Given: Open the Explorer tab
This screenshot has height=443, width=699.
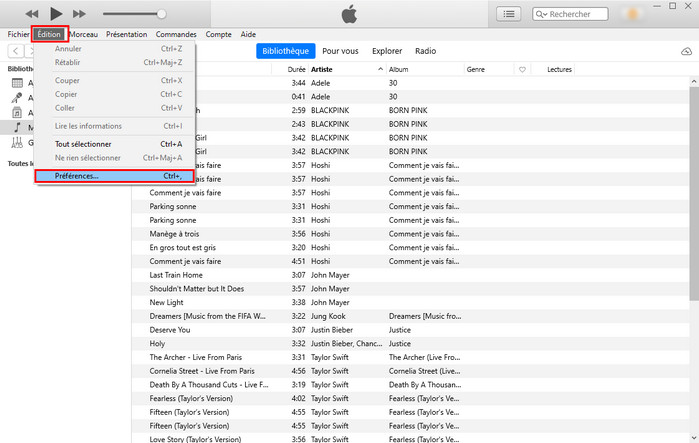Looking at the screenshot, I should (x=387, y=51).
